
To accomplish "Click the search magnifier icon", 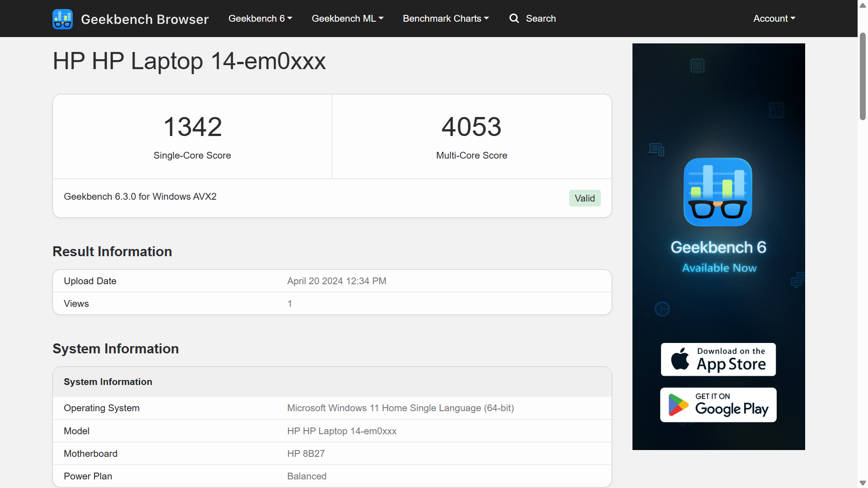I will [514, 19].
